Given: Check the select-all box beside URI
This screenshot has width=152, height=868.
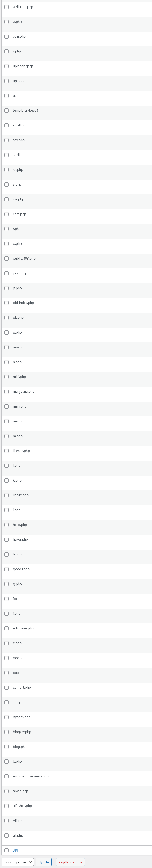Looking at the screenshot, I should coord(6,850).
